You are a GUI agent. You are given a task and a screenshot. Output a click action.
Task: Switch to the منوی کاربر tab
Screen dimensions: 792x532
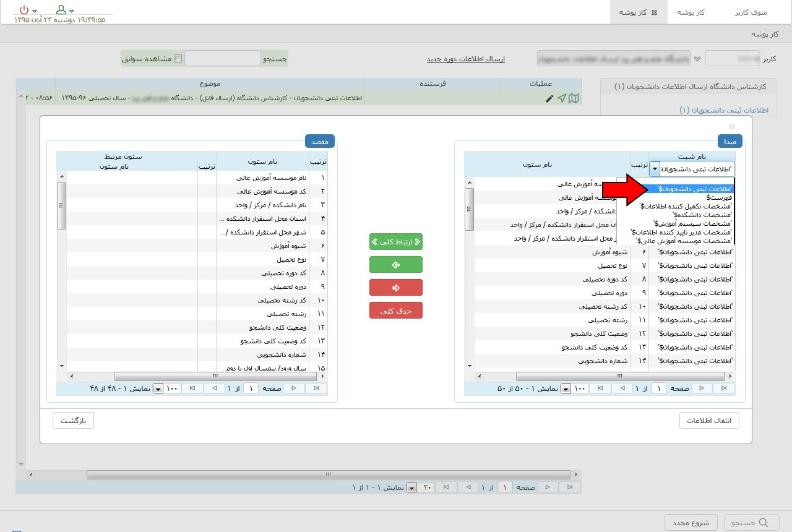[x=750, y=12]
